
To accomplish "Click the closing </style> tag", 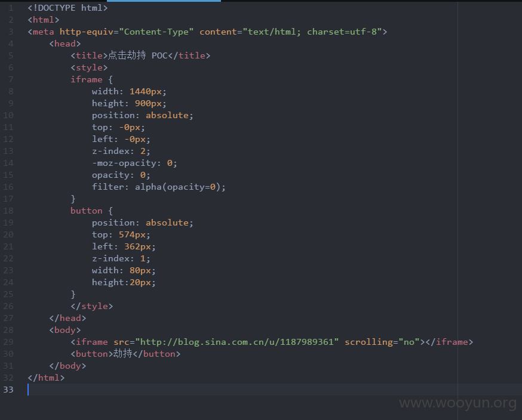I will (91, 306).
